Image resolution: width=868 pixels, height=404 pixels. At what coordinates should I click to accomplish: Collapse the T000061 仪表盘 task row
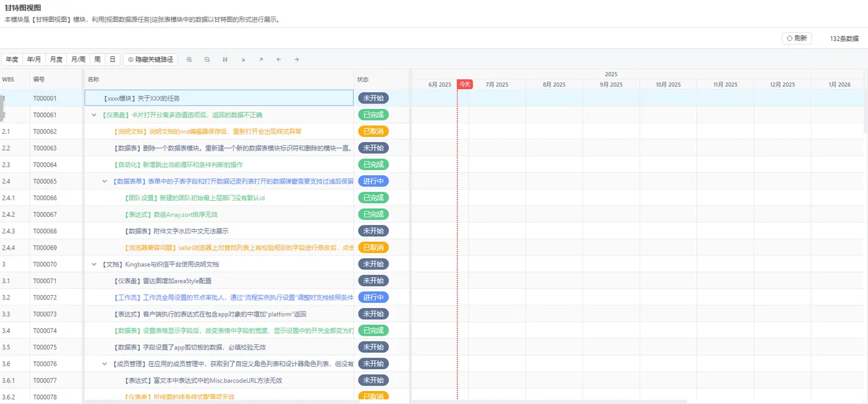tap(94, 115)
